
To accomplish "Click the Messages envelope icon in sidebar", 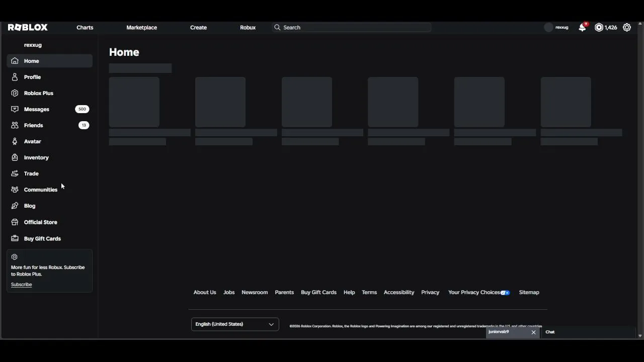I will [x=15, y=109].
